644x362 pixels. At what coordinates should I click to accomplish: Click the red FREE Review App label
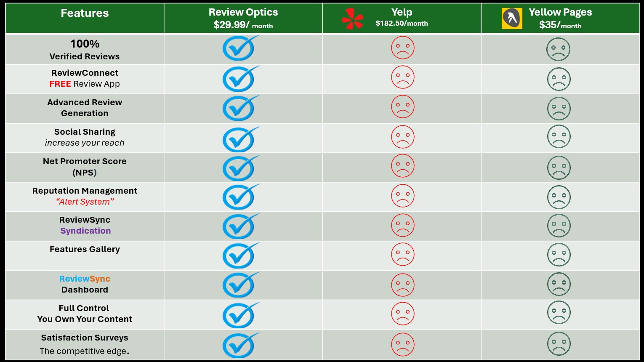[85, 84]
